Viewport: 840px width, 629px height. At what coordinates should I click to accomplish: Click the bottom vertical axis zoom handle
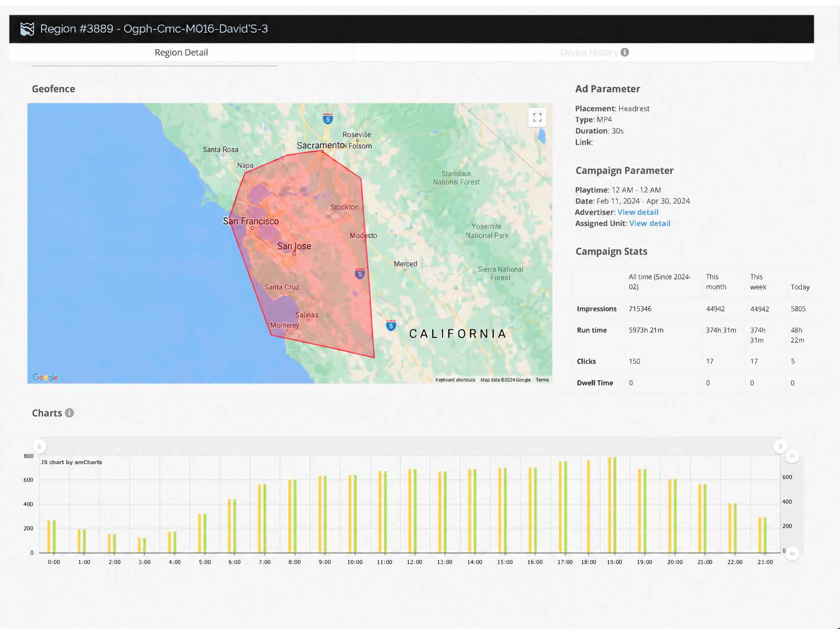792,553
